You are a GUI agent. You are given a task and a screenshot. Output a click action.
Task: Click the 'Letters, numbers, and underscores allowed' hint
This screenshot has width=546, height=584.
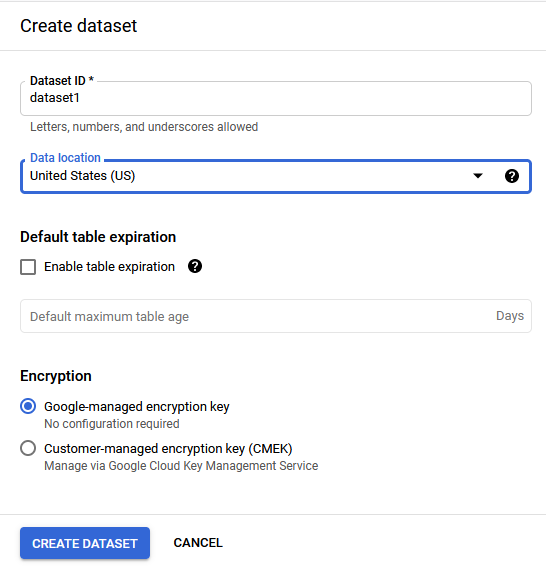coord(144,127)
